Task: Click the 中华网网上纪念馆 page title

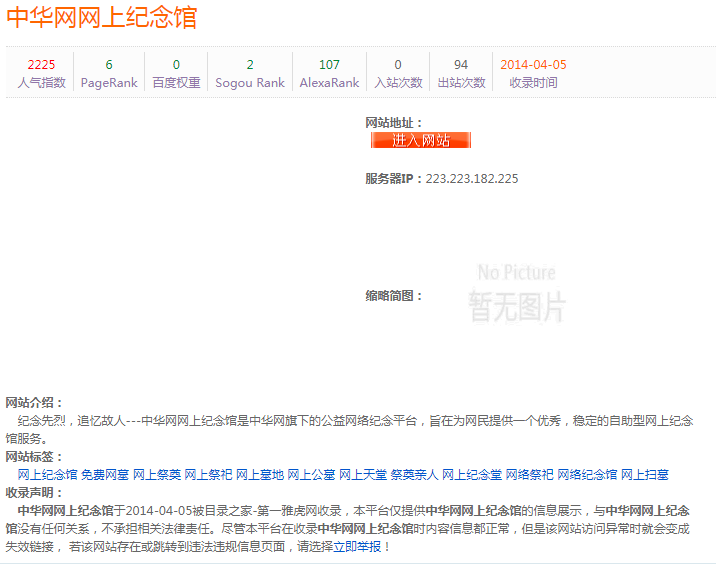Action: pos(101,17)
